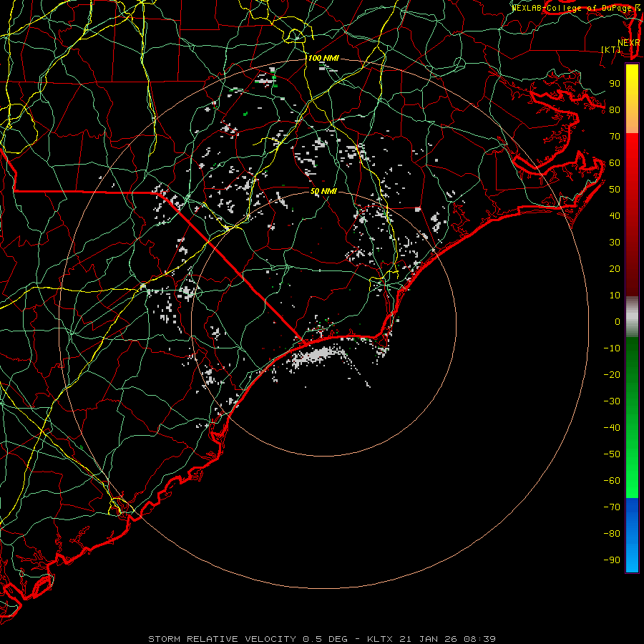Select the 80 knot scale label
This screenshot has width=644, height=644.
pos(615,109)
